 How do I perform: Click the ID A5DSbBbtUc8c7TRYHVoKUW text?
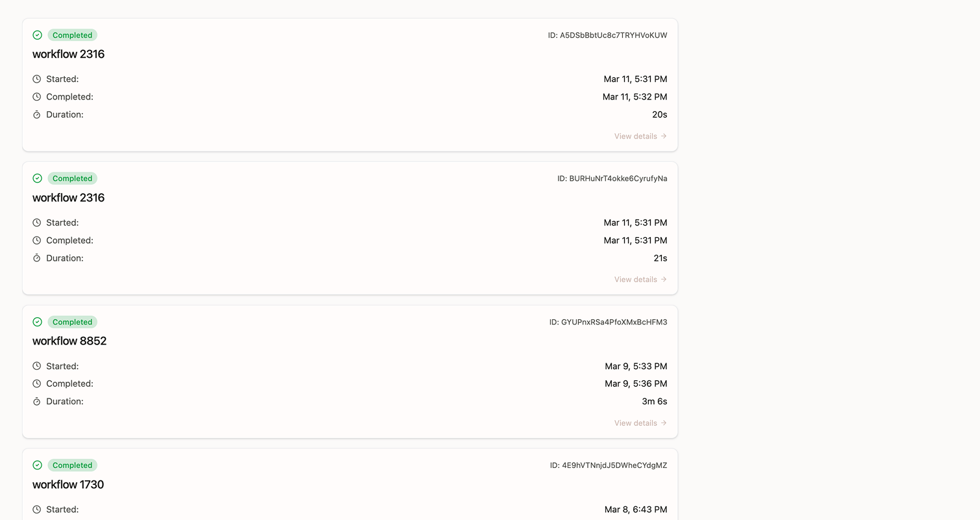pyautogui.click(x=607, y=35)
